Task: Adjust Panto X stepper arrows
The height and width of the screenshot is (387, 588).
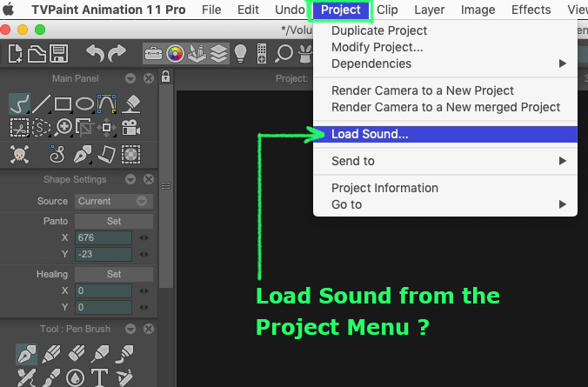Action: 144,237
